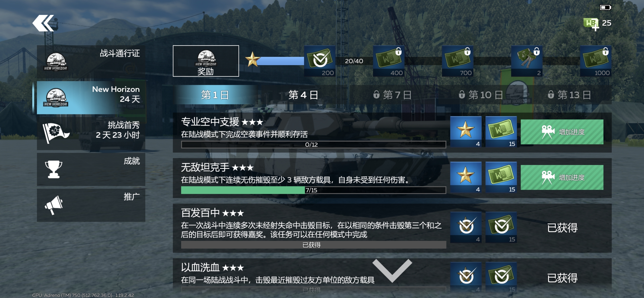Tap the locked 400 WB reward

click(x=389, y=61)
